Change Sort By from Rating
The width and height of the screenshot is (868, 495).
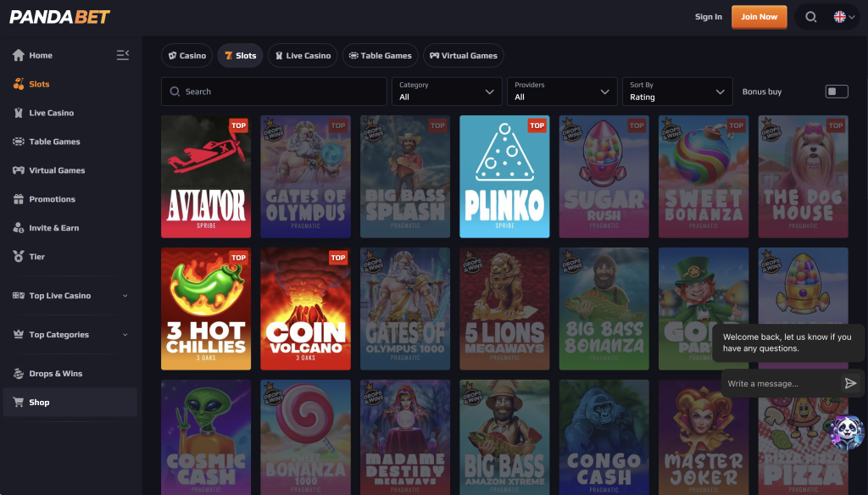[x=677, y=91]
